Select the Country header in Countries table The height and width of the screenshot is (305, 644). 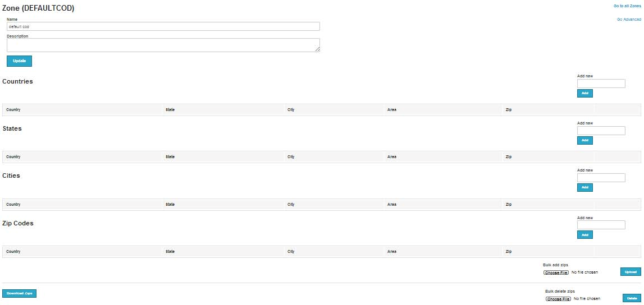pyautogui.click(x=13, y=110)
